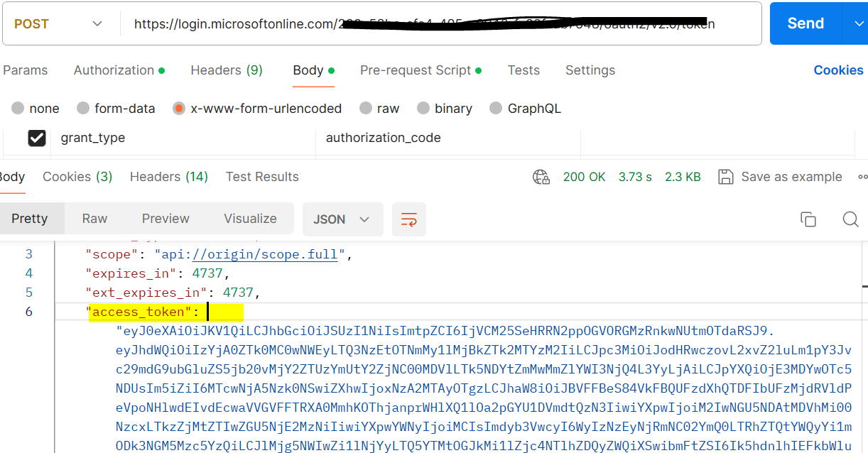This screenshot has height=453, width=868.
Task: Open the POST method dropdown
Action: tap(53, 23)
